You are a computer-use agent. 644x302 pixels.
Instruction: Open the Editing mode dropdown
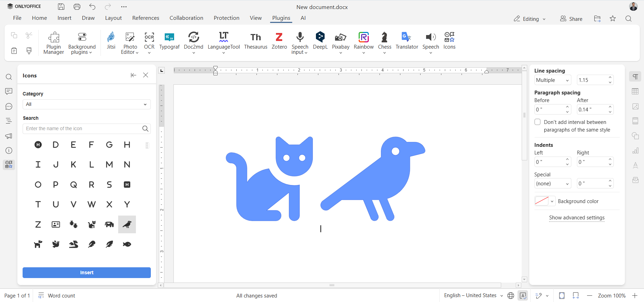tap(530, 19)
